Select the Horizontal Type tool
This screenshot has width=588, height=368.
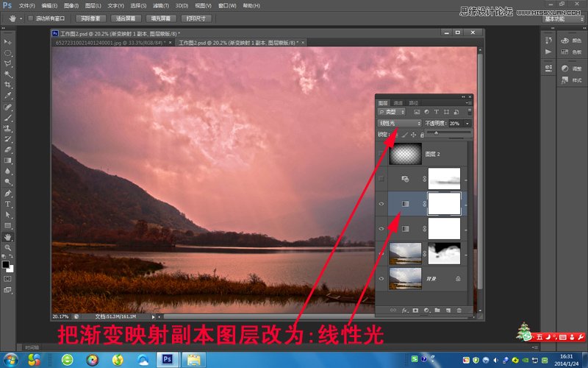pyautogui.click(x=7, y=204)
